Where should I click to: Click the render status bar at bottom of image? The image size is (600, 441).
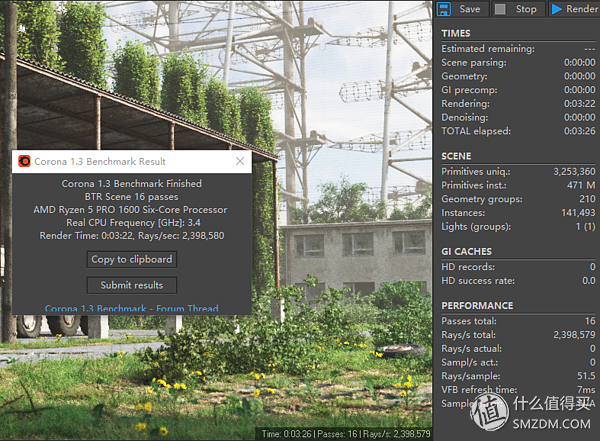pyautogui.click(x=346, y=434)
